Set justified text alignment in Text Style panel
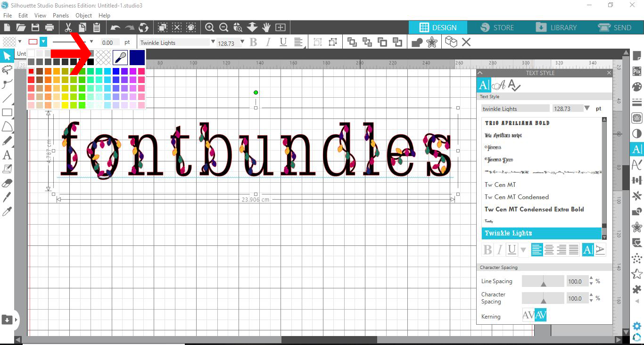Viewport: 644px width, 345px height. [574, 250]
